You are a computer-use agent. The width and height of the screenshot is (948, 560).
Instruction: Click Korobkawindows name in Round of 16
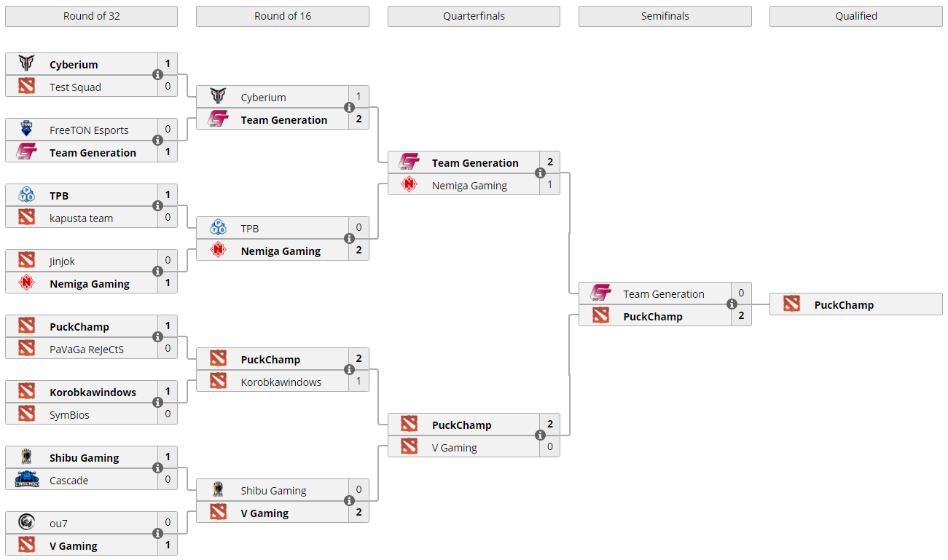281,382
